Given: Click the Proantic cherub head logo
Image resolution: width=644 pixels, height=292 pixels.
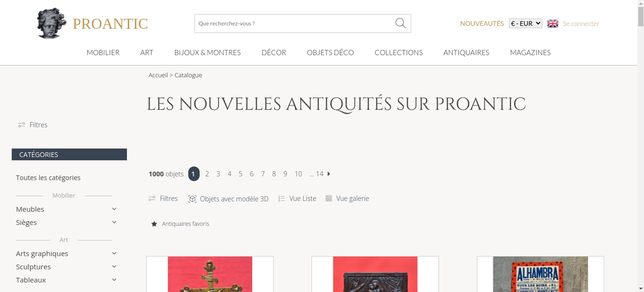Looking at the screenshot, I should click(52, 23).
